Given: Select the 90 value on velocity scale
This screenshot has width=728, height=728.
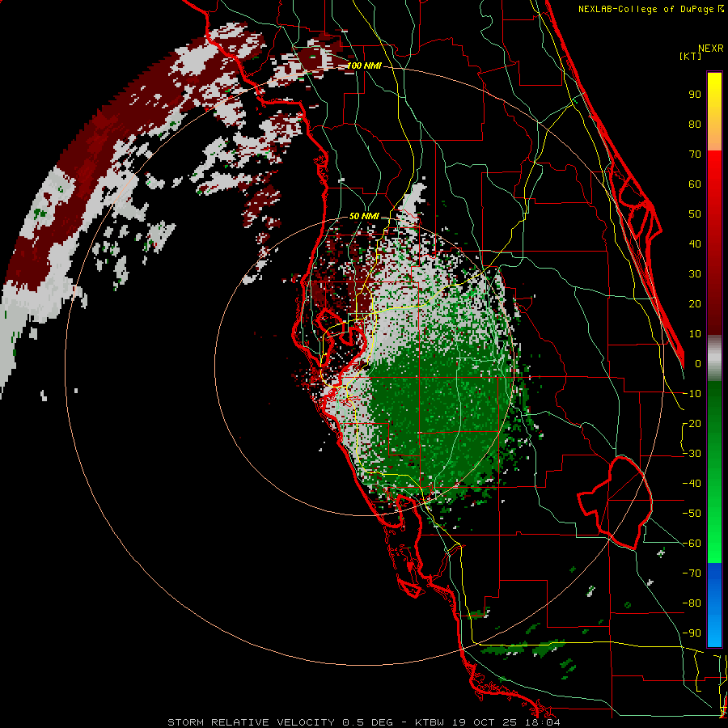Looking at the screenshot, I should coord(695,95).
